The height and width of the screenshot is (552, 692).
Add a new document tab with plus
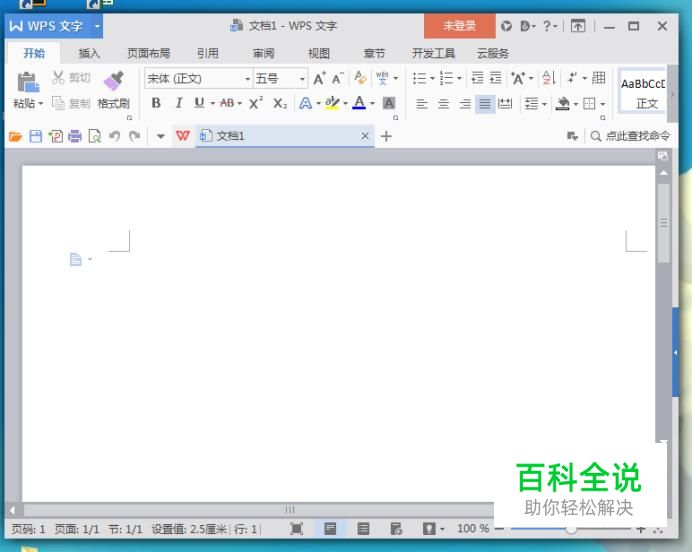point(386,136)
